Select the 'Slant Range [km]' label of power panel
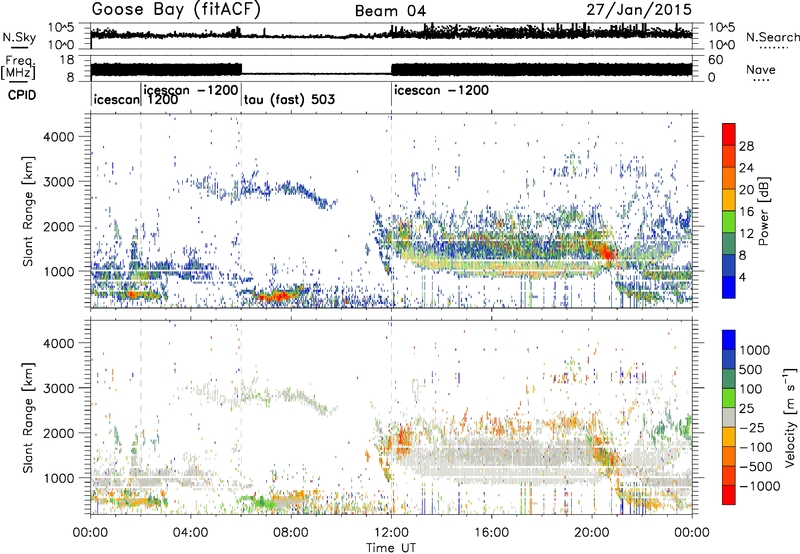The image size is (800, 554). click(x=28, y=211)
